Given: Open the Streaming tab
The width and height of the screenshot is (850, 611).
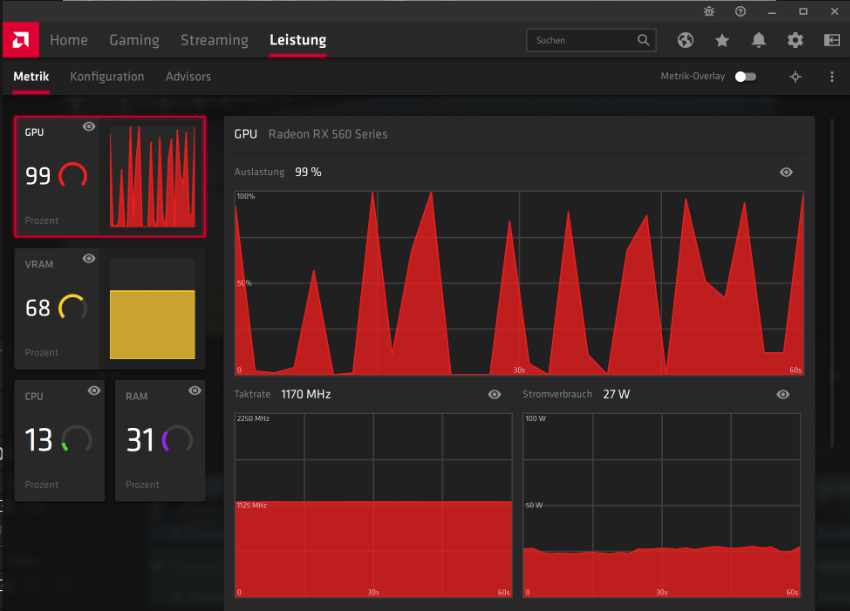Looking at the screenshot, I should point(214,40).
